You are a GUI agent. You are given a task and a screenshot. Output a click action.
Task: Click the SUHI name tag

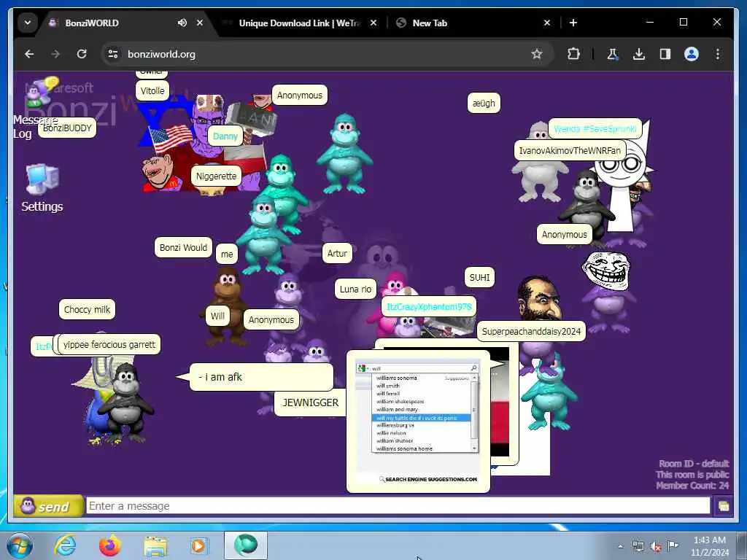480,278
